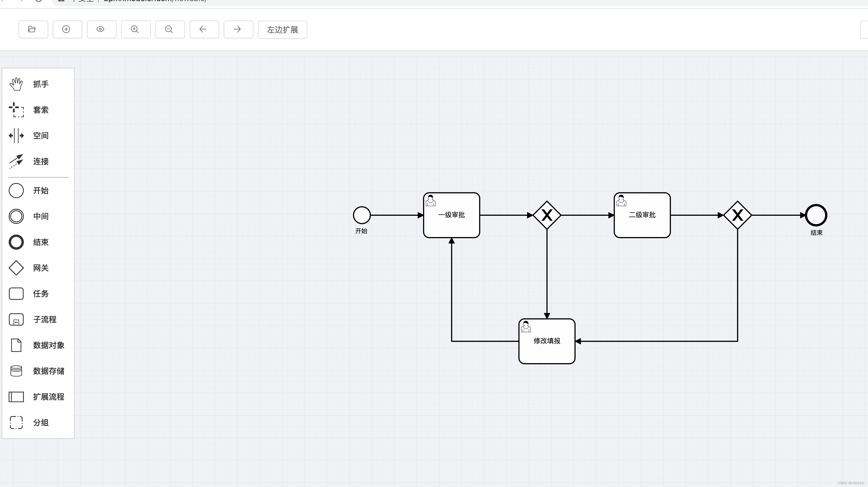Add a 数据对象 data object from palette
Viewport: 868px width, 487px height.
(16, 345)
